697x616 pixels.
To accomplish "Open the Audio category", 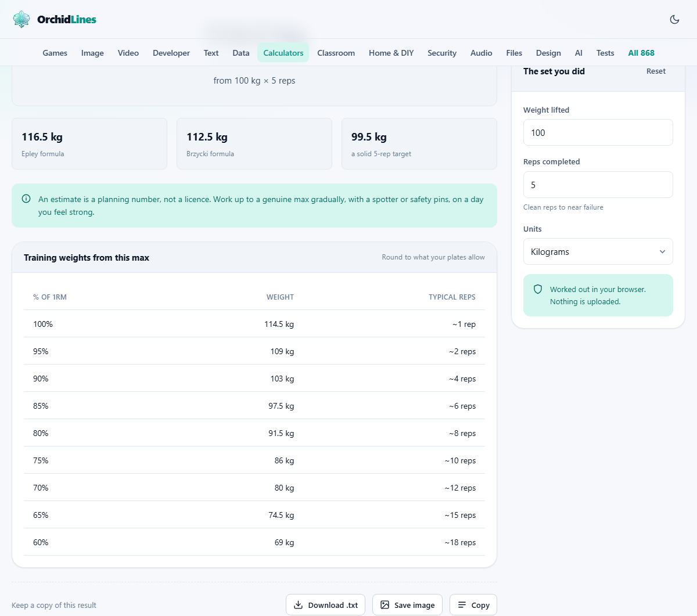I will click(482, 53).
